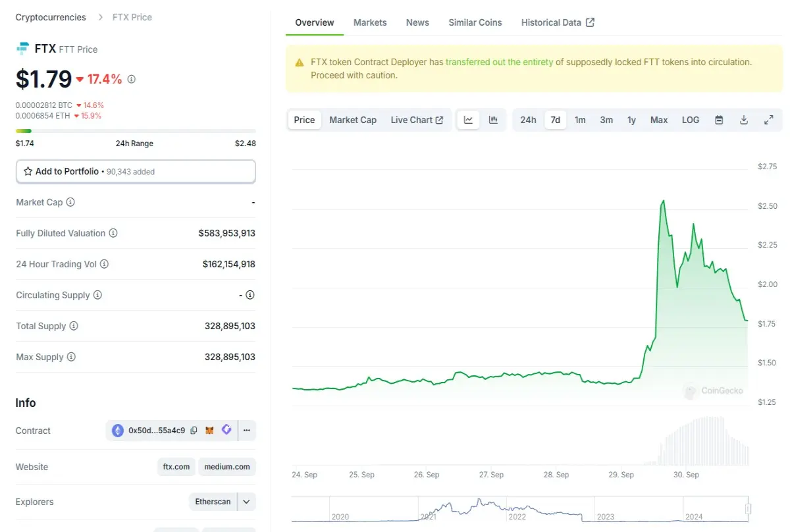Click the star icon in Add to Portfolio
This screenshot has width=790, height=532.
tap(28, 171)
